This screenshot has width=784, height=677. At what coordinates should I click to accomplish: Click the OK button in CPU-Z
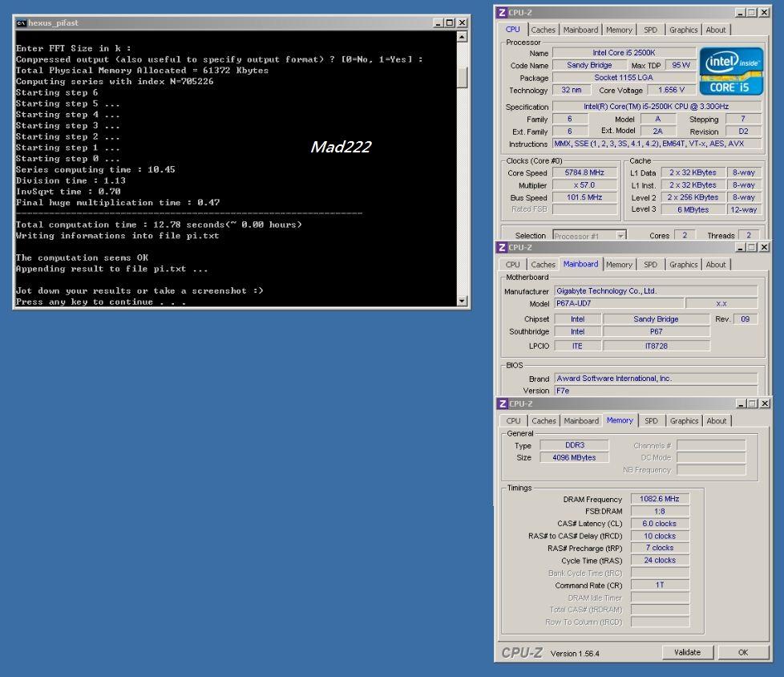click(743, 652)
